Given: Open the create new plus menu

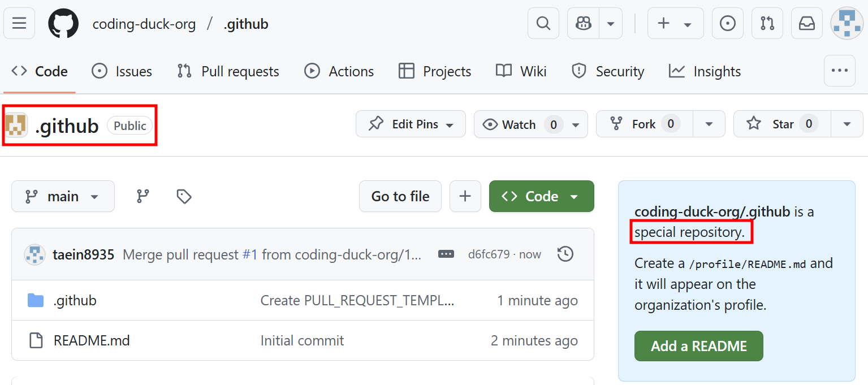Looking at the screenshot, I should click(x=675, y=23).
